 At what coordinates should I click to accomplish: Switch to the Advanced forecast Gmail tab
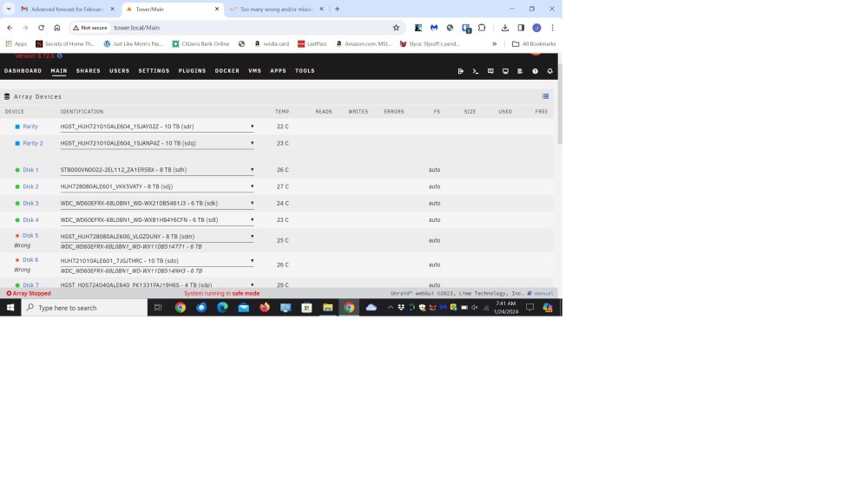click(68, 9)
